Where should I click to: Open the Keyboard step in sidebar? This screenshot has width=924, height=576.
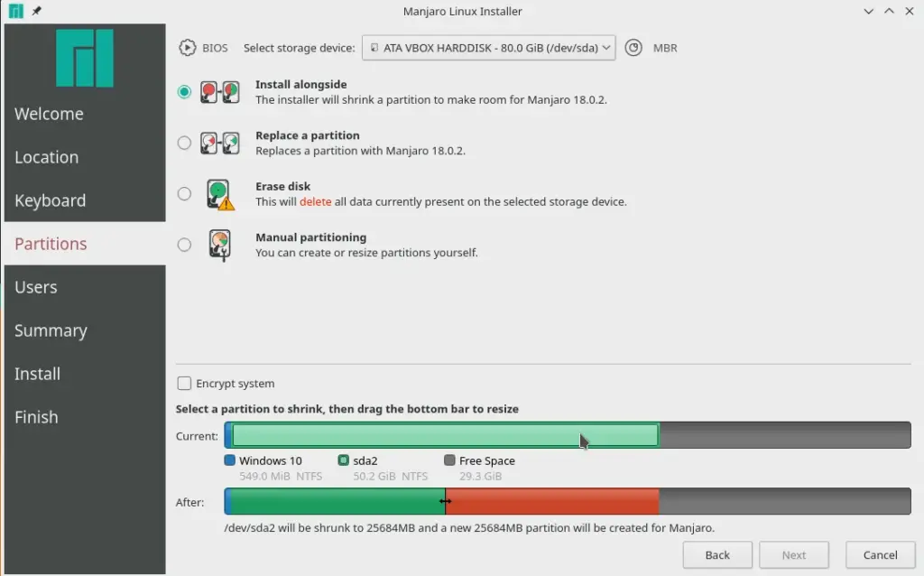[x=51, y=200]
